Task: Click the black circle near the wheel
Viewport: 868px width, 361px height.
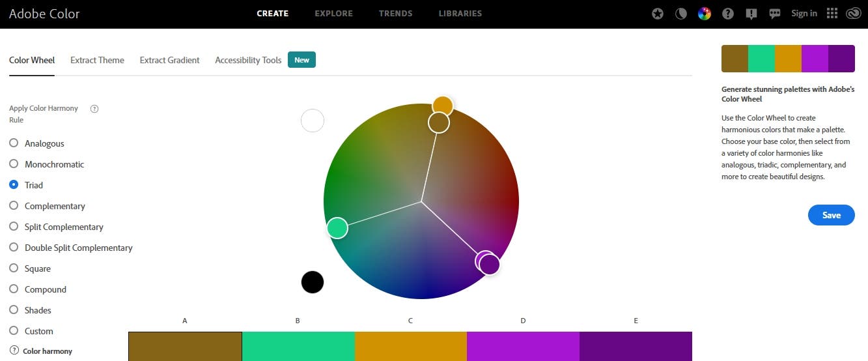Action: click(313, 282)
